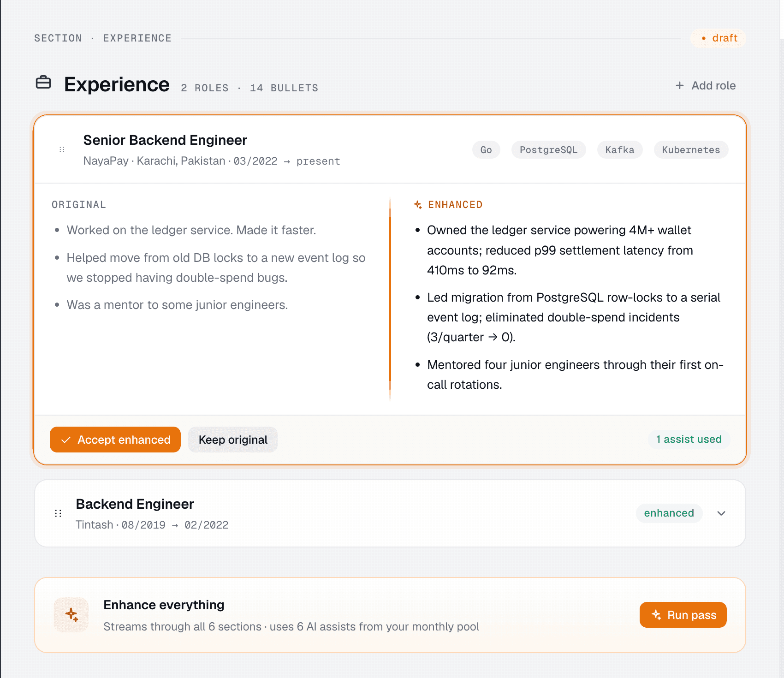Click the NayaPay Karachi company line
784x678 pixels.
pyautogui.click(x=212, y=161)
